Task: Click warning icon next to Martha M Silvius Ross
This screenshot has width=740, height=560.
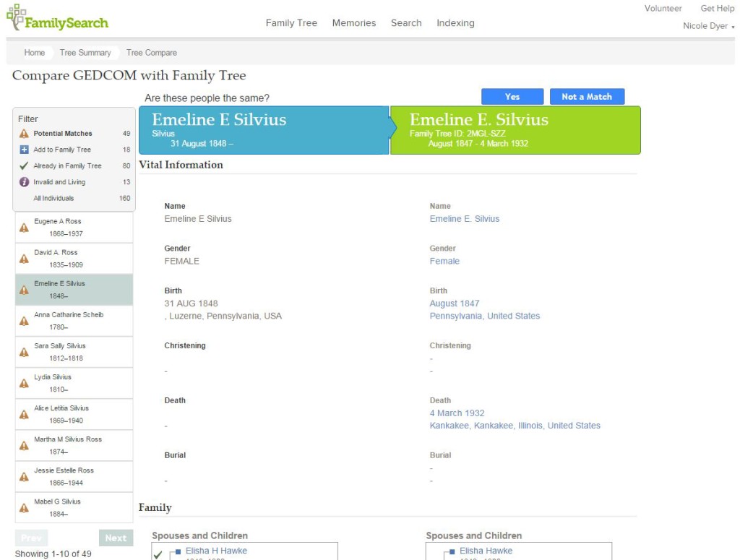Action: coord(24,446)
